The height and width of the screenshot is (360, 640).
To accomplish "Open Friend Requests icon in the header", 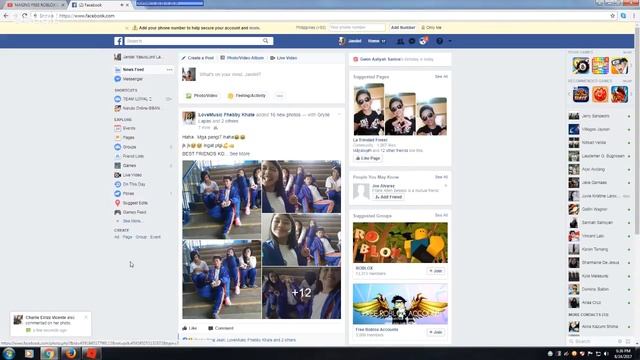I will pos(400,41).
